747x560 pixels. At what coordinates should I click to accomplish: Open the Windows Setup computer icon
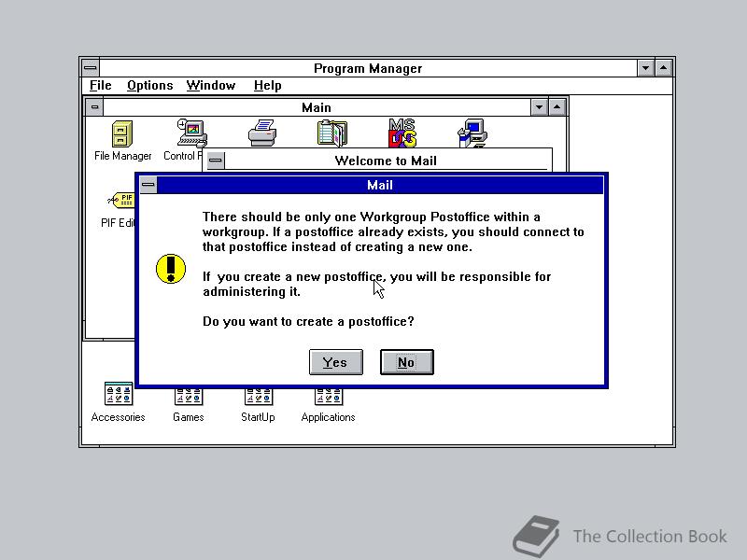point(472,133)
